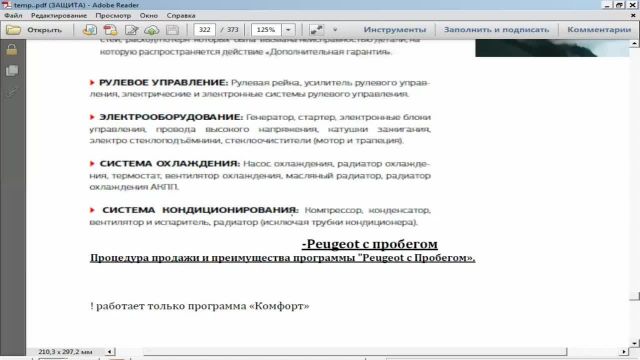Click the Процедура продажи и преимущества line
640x360 pixels.
point(282,258)
